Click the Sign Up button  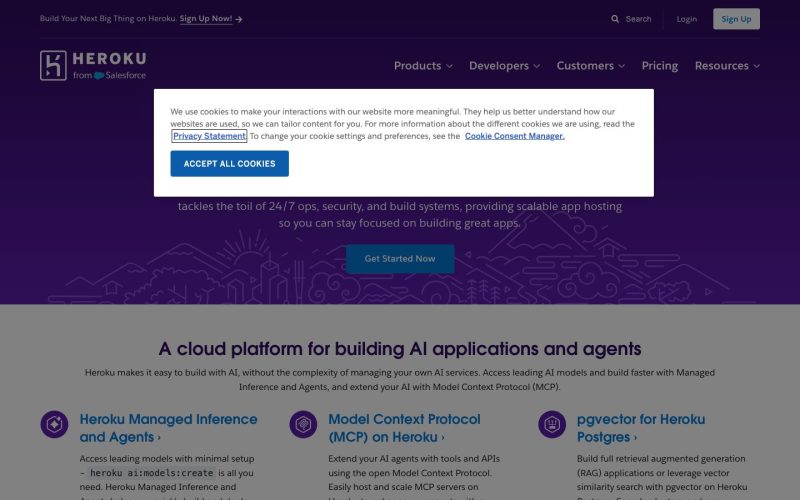tap(736, 19)
